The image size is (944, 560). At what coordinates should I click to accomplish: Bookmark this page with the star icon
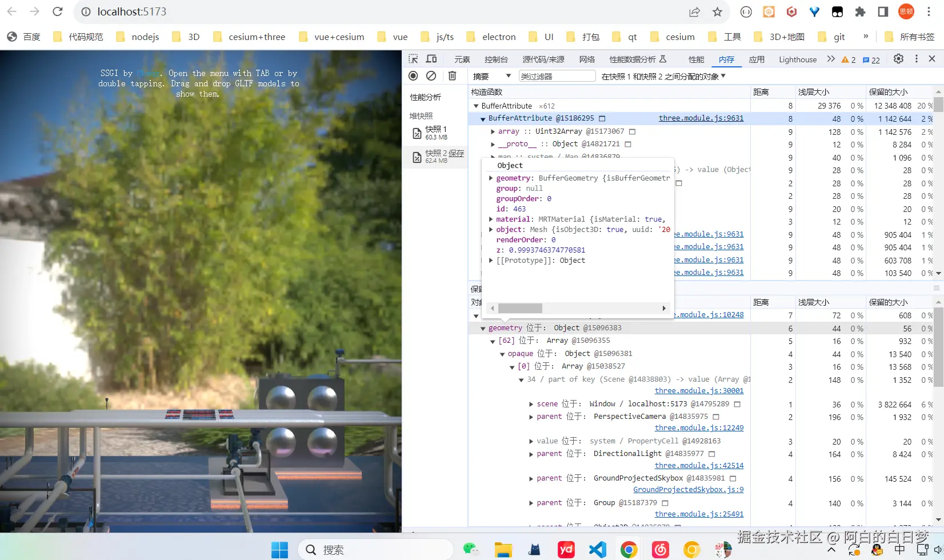pos(717,12)
